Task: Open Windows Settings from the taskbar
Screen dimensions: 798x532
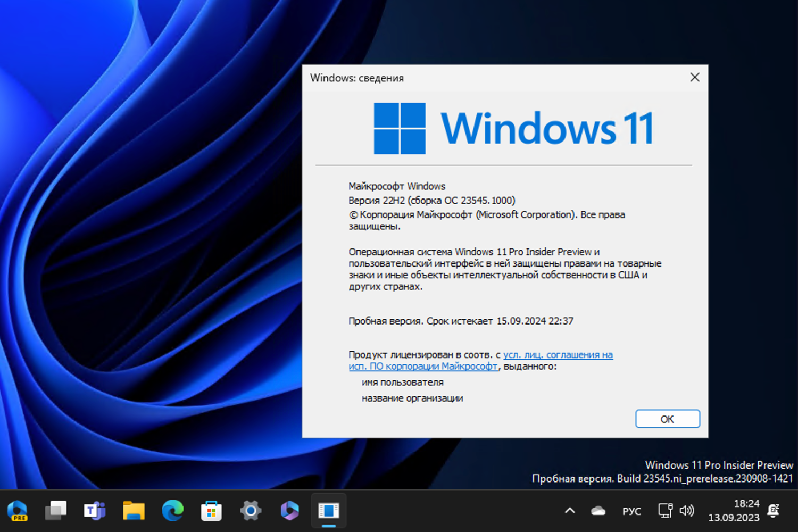Action: tap(250, 510)
